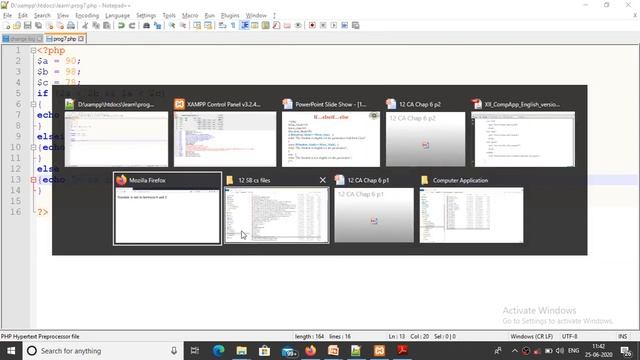Click the Zoom Out toolbar icon
The image size is (640, 360).
tap(183, 25)
